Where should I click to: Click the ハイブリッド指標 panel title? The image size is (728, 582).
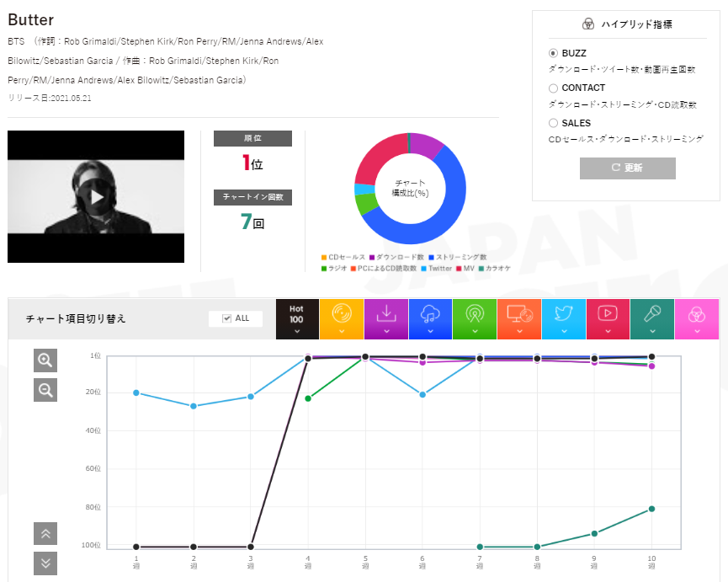[636, 24]
